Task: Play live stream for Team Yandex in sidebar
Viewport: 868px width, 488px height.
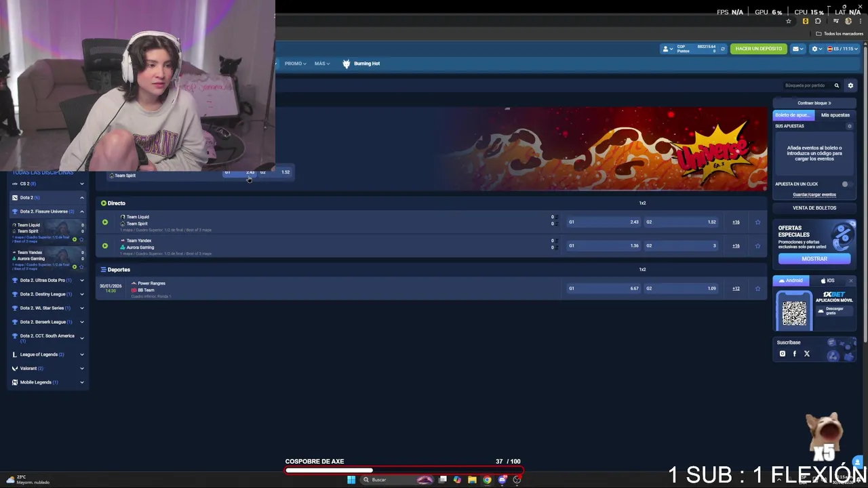Action: (75, 266)
